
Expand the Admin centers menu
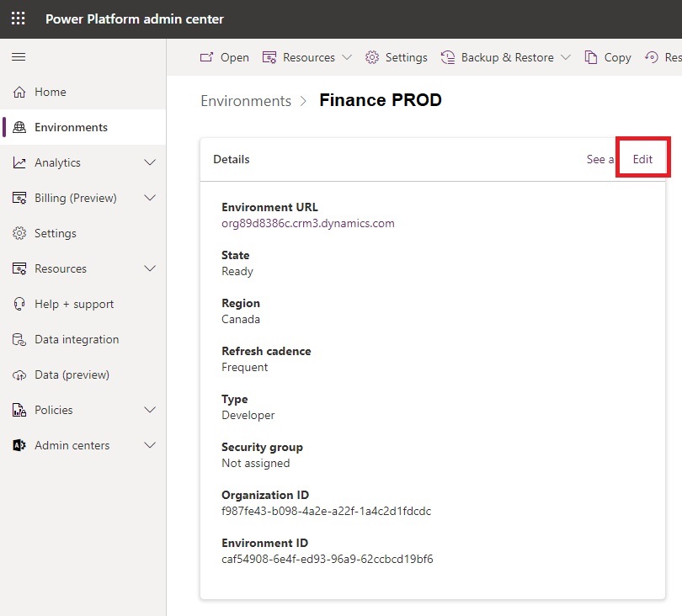pos(150,446)
